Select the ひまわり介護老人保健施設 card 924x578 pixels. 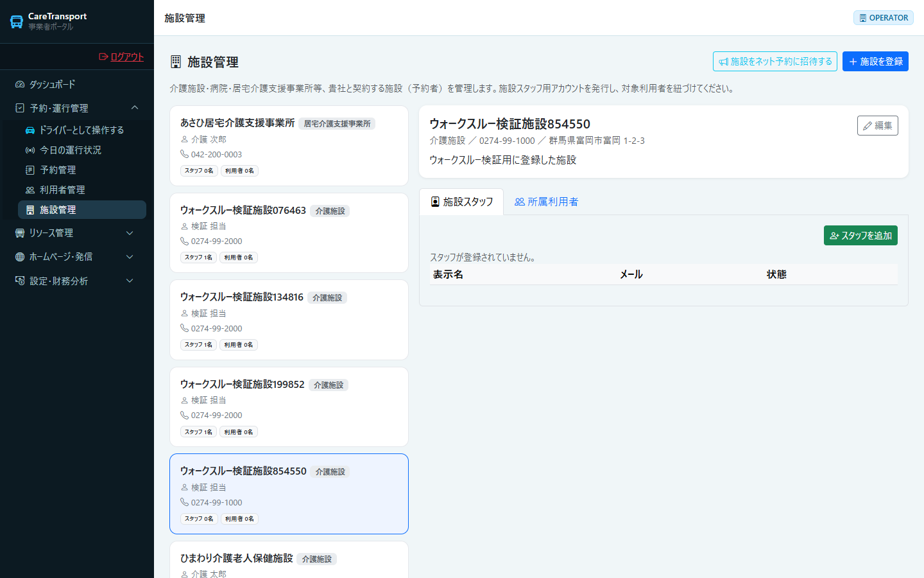pyautogui.click(x=289, y=560)
